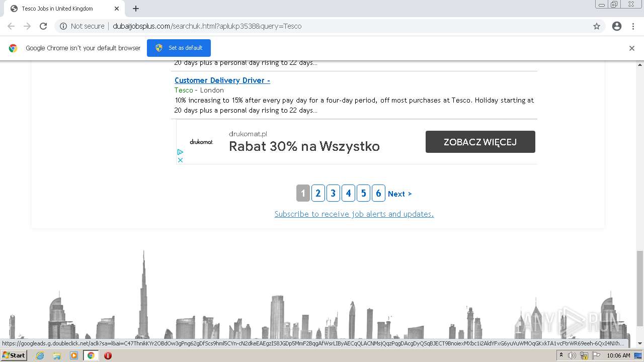The image size is (644, 362).
Task: Click the 10:06 AM clock
Action: (618, 355)
